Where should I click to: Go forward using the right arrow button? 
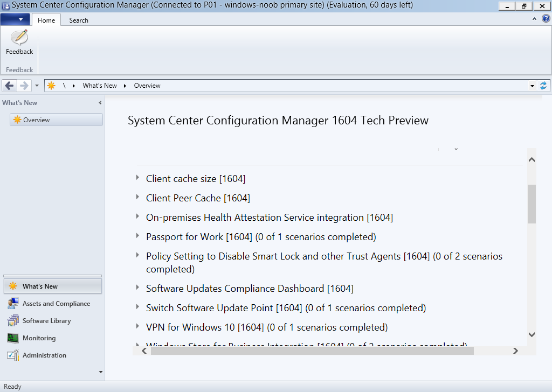click(24, 86)
